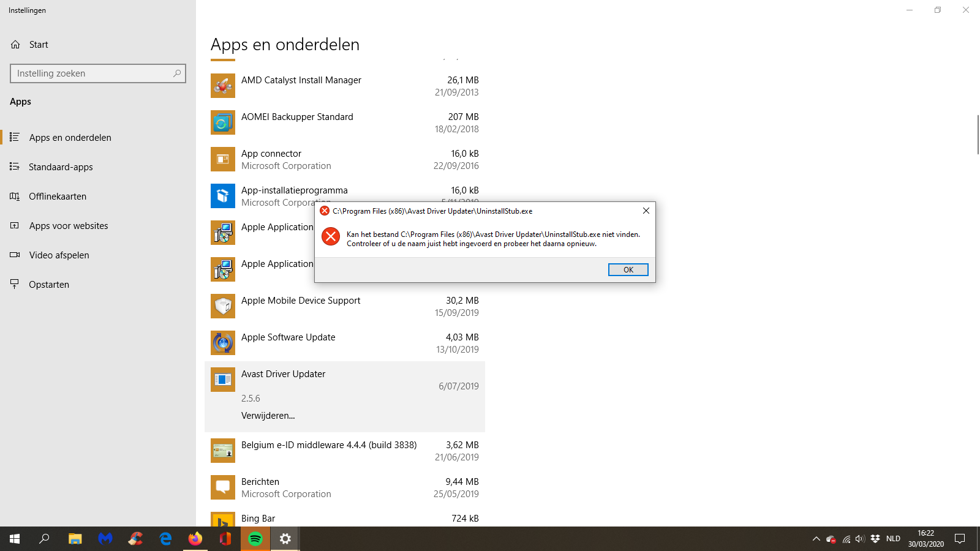Click the App connector app icon

coord(223,159)
